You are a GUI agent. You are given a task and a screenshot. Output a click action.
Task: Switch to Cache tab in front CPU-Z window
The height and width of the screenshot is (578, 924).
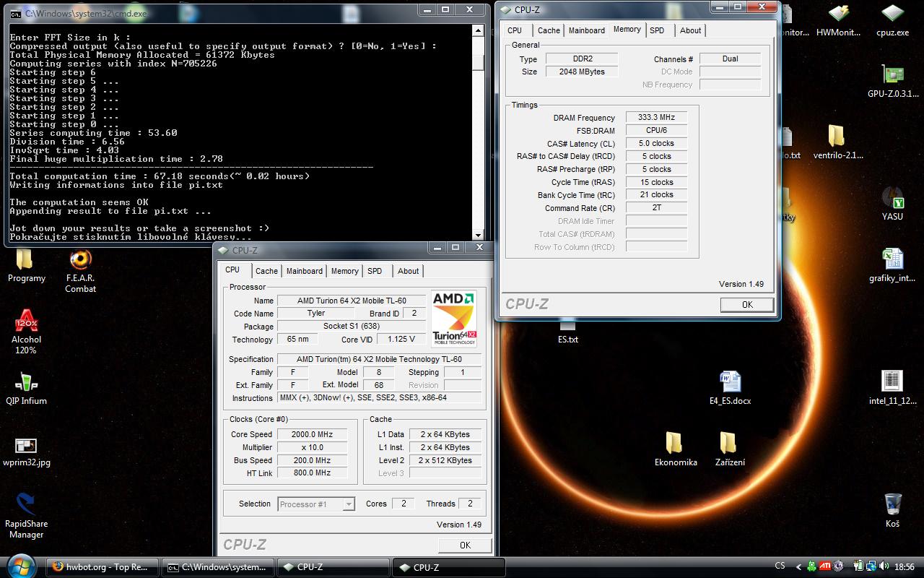click(x=266, y=271)
